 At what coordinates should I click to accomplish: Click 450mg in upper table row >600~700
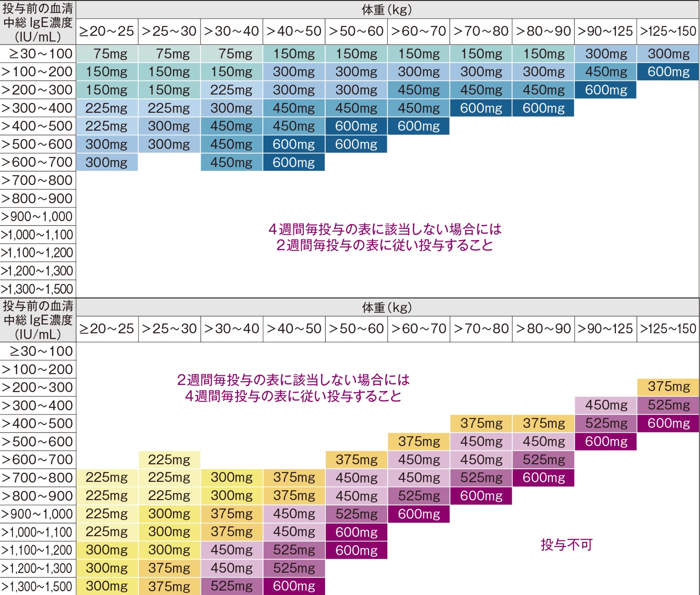[232, 162]
